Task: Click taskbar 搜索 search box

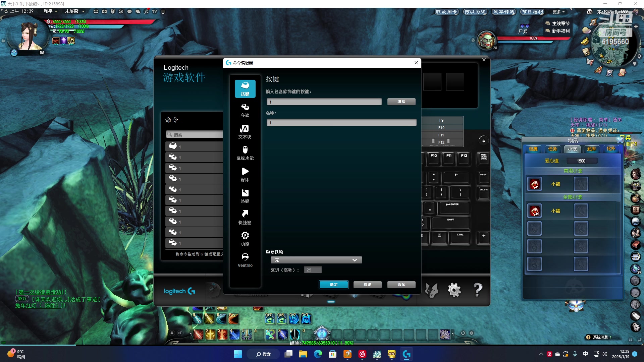Action: (x=263, y=354)
